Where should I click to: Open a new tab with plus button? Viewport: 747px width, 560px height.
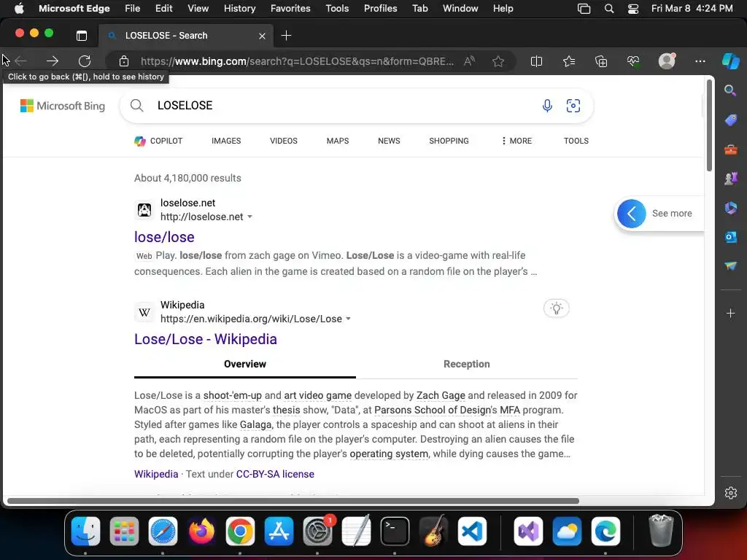click(286, 36)
